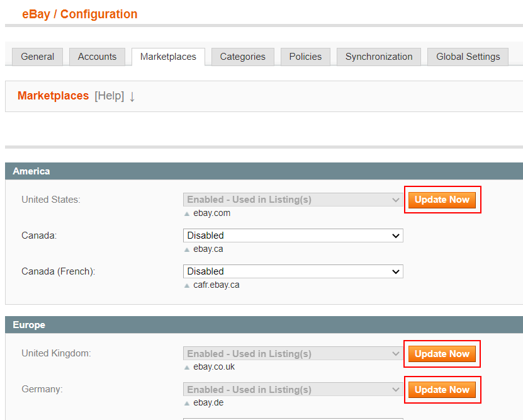Click the triangle icon beside cafr.ebay.ca
The image size is (523, 420).
tap(187, 285)
